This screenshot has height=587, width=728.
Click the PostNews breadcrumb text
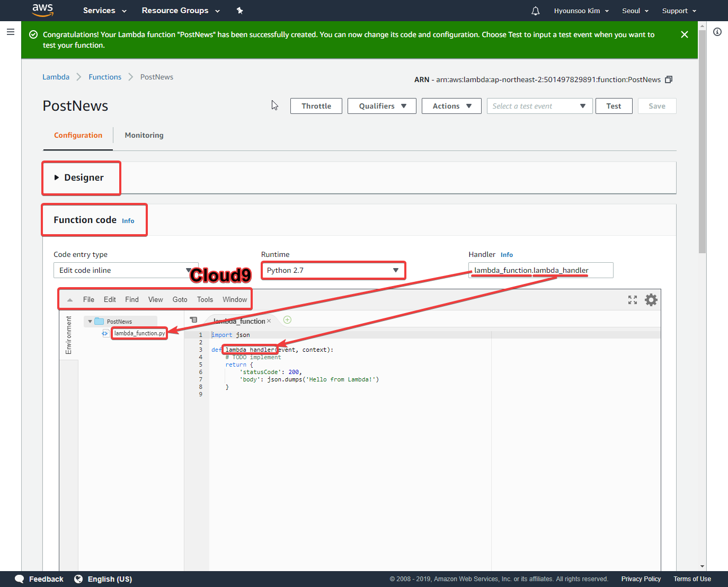[x=157, y=77]
